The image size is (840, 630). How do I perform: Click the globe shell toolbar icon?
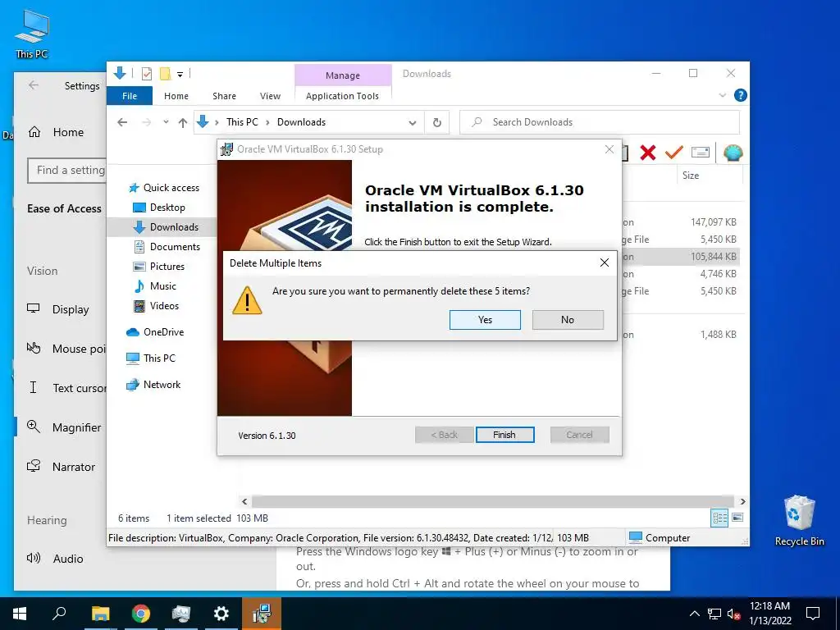[x=733, y=153]
